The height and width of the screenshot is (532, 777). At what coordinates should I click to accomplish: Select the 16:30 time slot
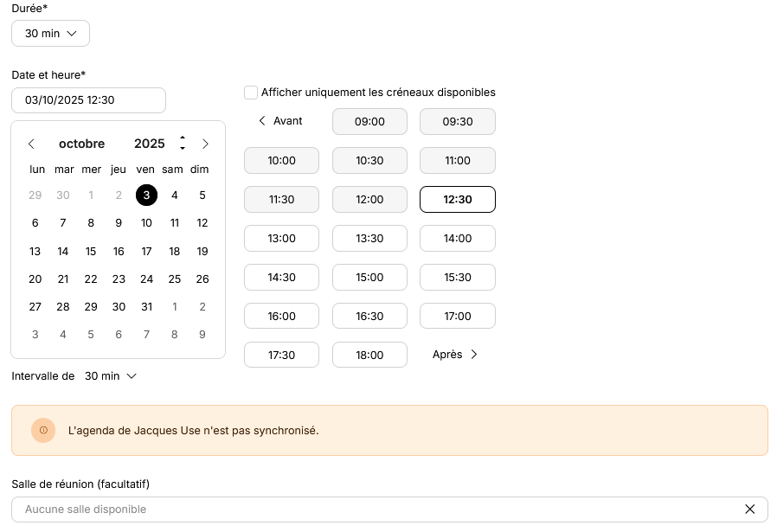tap(369, 317)
